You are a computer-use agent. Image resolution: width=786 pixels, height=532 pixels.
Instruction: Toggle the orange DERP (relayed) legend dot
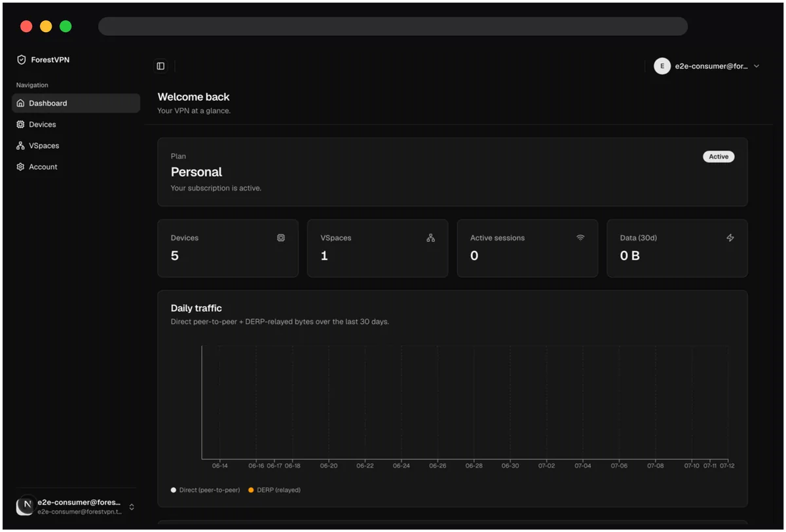(x=251, y=490)
